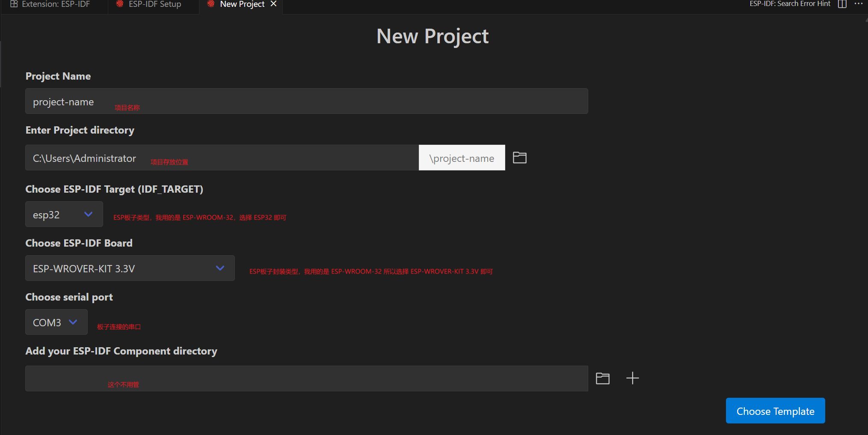Click the project directory path field
Screen dimensions: 868x435
pyautogui.click(x=222, y=158)
